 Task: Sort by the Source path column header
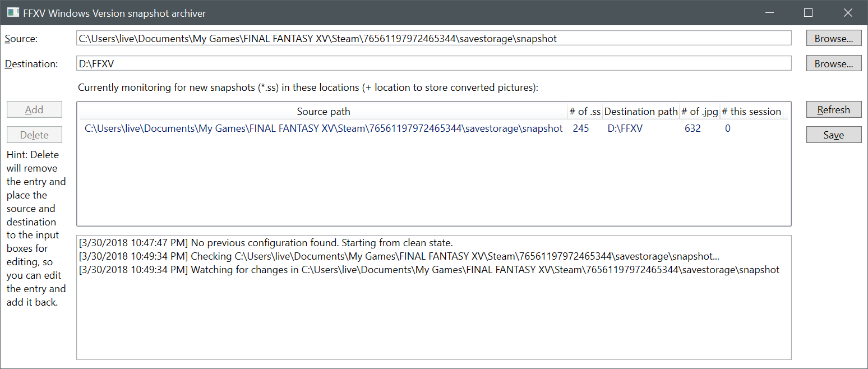(324, 112)
